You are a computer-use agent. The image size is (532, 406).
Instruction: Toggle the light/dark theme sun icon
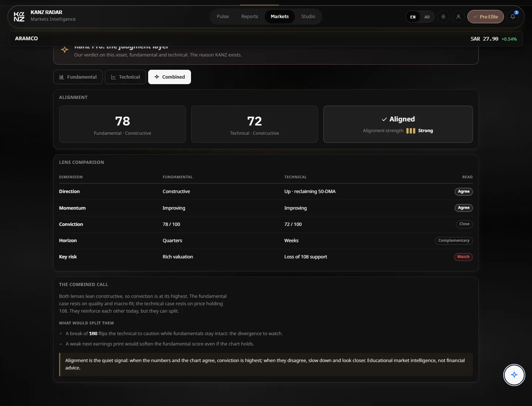(443, 17)
